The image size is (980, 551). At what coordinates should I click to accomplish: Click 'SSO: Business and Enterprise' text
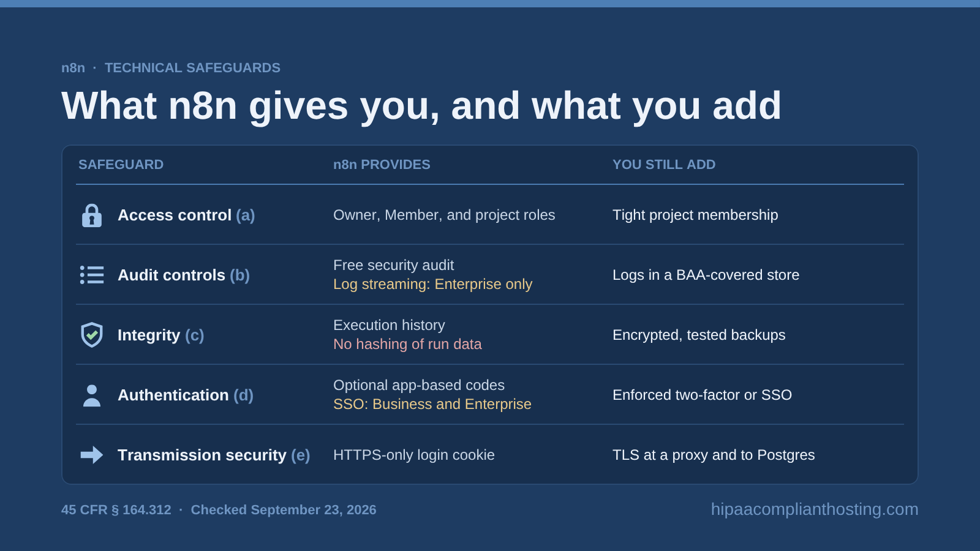tap(432, 404)
